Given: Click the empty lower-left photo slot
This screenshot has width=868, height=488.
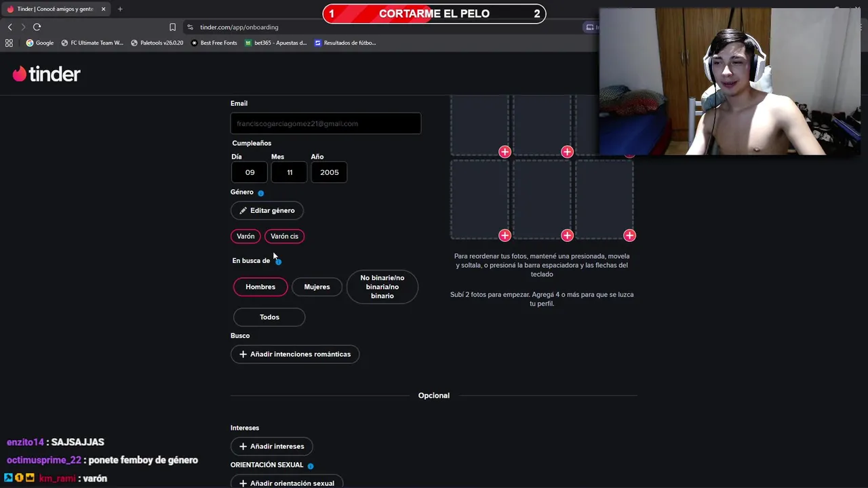Looking at the screenshot, I should coord(479,199).
